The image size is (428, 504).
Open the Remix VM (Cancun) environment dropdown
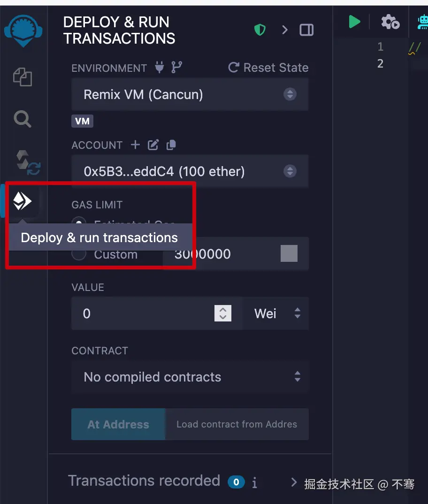[190, 94]
